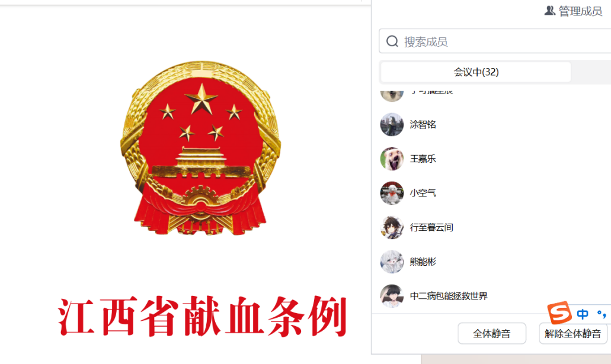Mute everyone with 全体静音 button
The image size is (611, 364).
pos(492,333)
